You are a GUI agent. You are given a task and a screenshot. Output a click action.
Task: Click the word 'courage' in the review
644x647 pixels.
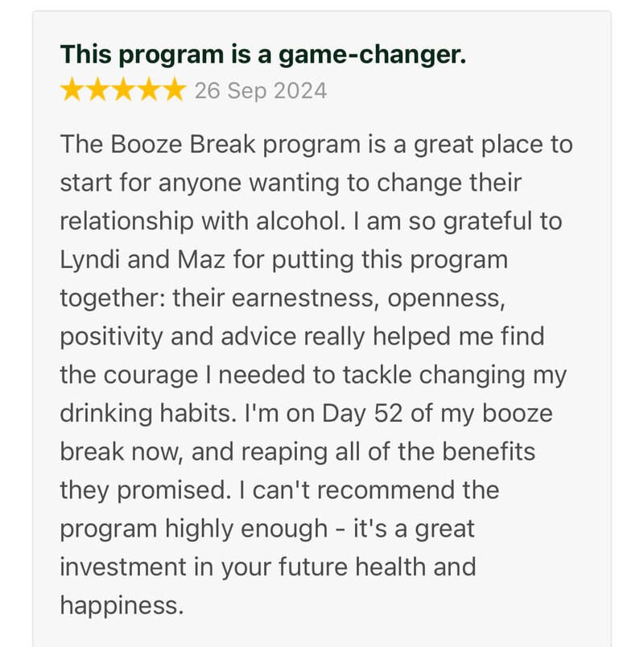(x=151, y=377)
